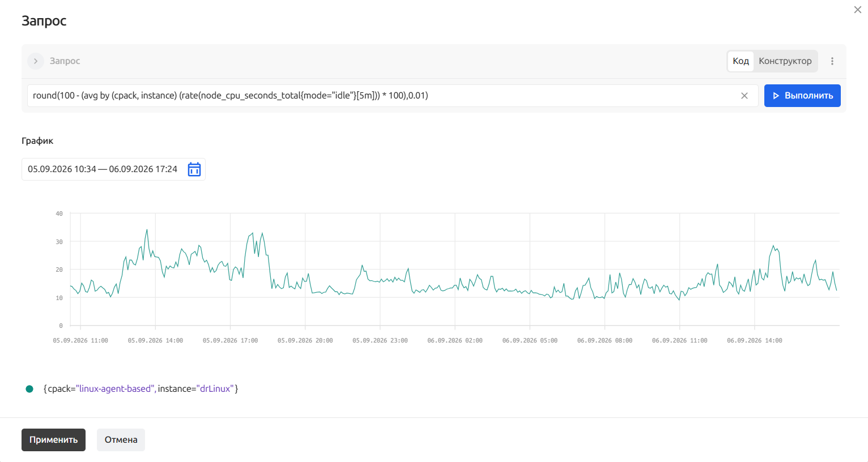
Task: Click the 05.09.2026 20:00 axis label
Action: point(305,341)
